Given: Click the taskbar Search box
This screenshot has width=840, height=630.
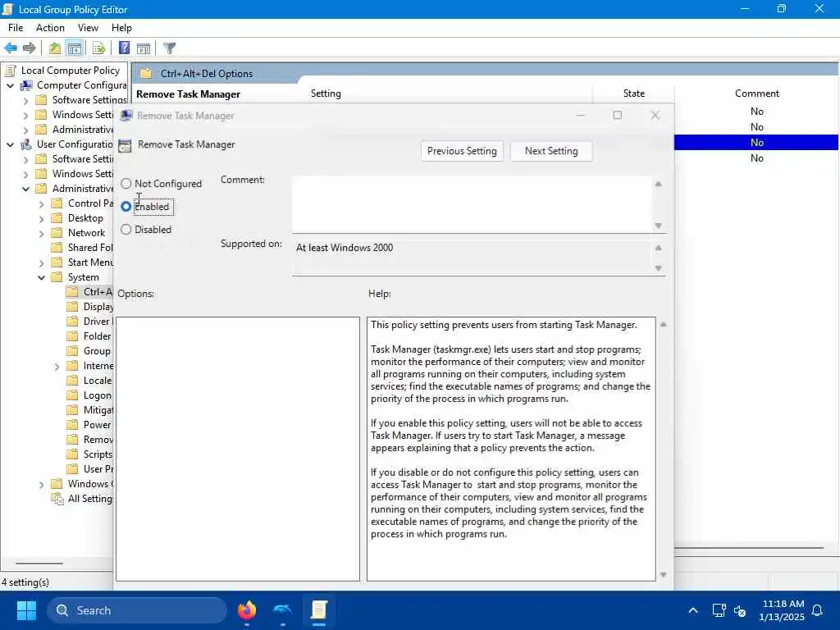Looking at the screenshot, I should coord(138,610).
